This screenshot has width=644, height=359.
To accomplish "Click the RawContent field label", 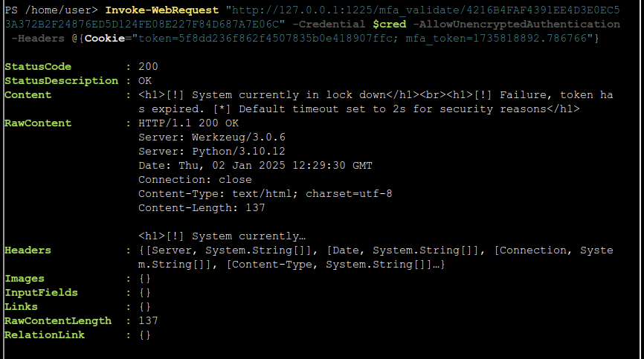I will [x=38, y=123].
